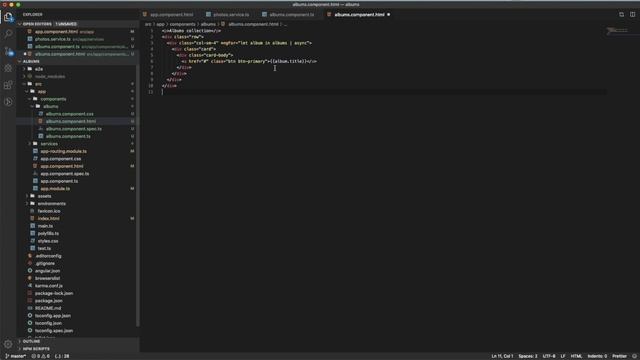
Task: Open app.module.ts file
Action: (x=55, y=189)
